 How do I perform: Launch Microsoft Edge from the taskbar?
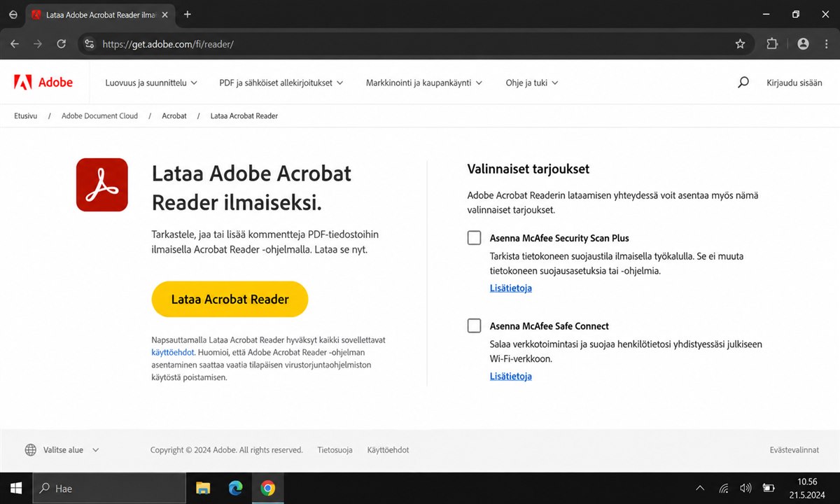pos(235,488)
